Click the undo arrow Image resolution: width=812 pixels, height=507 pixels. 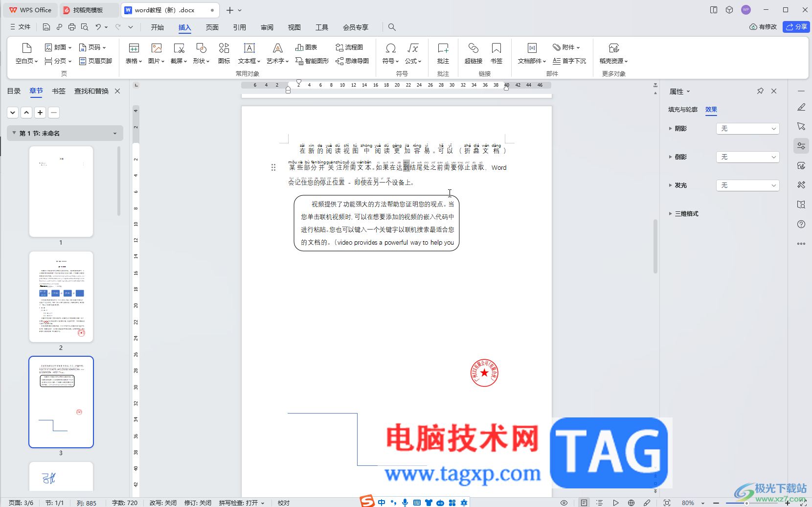(98, 27)
